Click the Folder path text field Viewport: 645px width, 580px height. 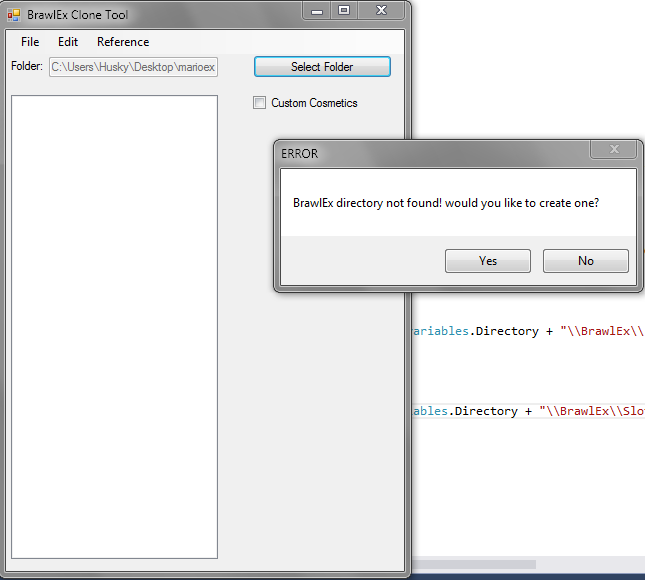click(x=133, y=67)
